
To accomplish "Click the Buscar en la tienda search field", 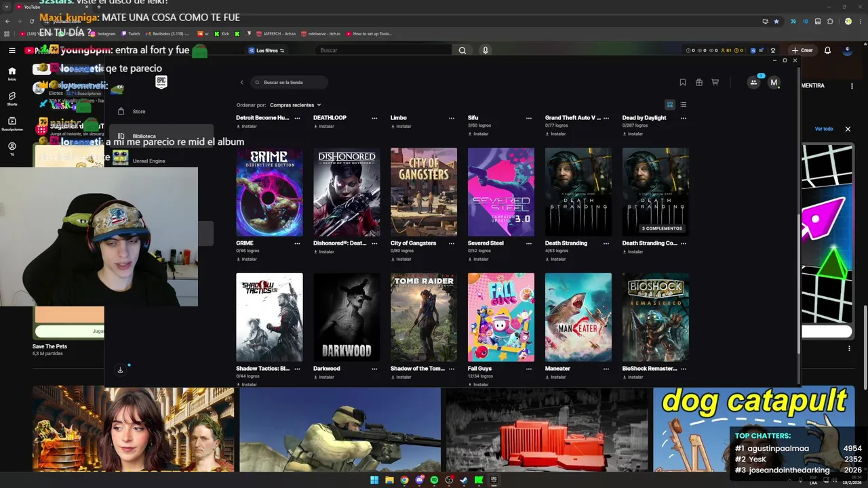I will (x=290, y=83).
